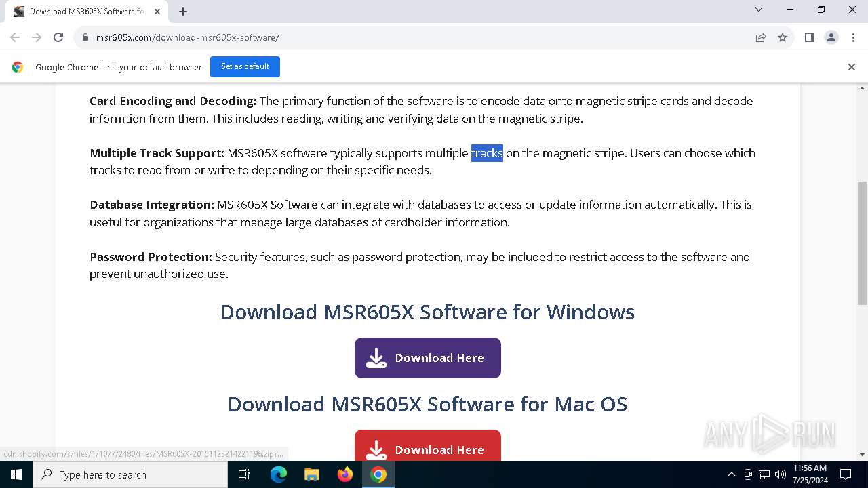View site information lock icon
Viewport: 868px width, 488px height.
85,37
